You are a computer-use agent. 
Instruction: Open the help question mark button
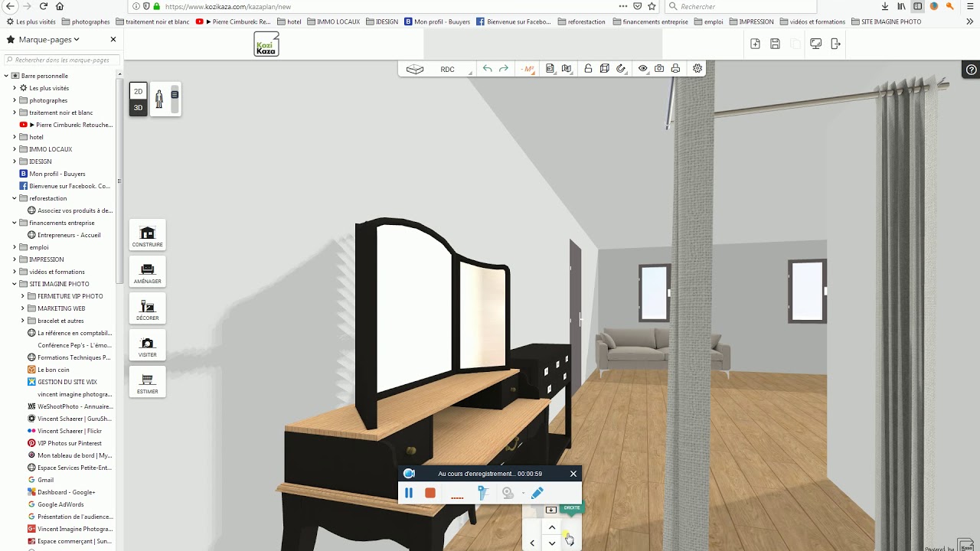coord(972,70)
